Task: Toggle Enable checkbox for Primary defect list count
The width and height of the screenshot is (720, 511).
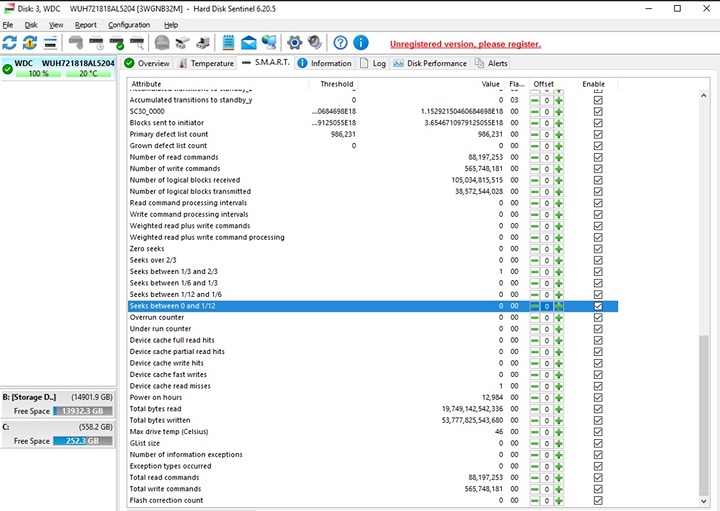Action: (x=598, y=135)
